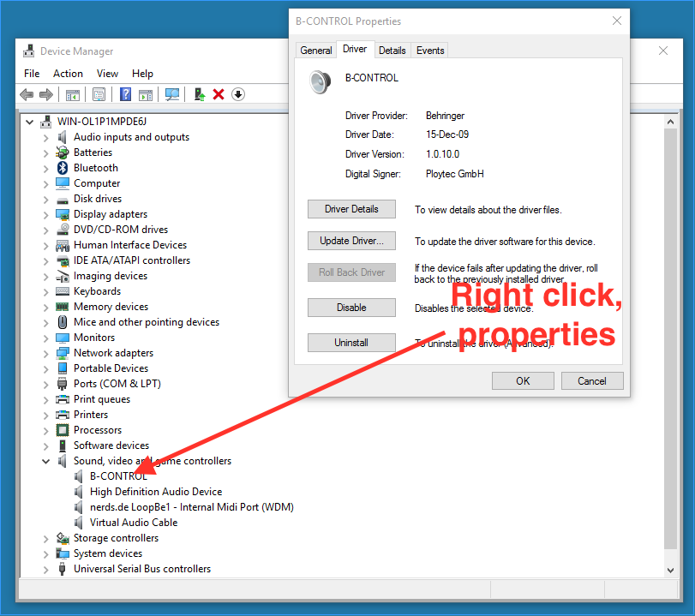
Task: Click the Printers category icon
Action: point(63,415)
